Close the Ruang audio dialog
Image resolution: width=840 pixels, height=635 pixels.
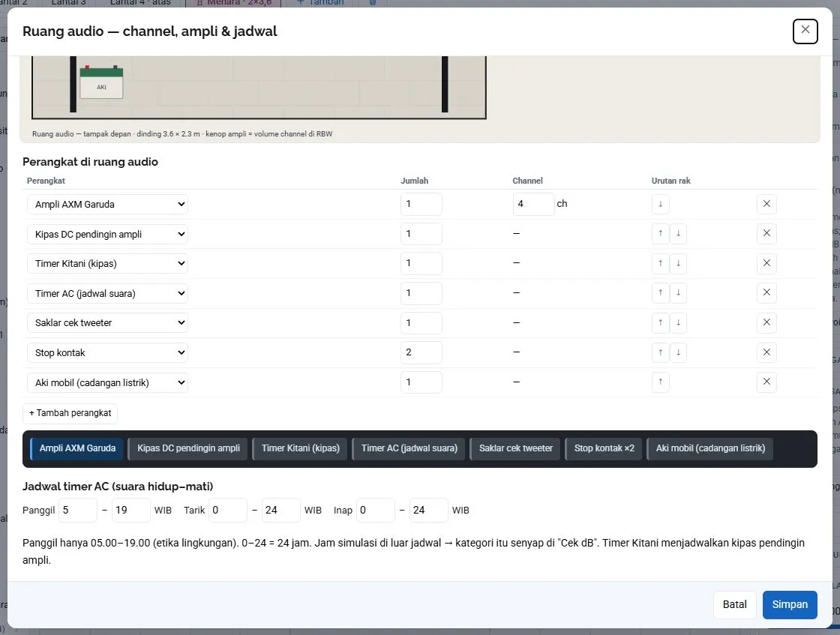805,31
